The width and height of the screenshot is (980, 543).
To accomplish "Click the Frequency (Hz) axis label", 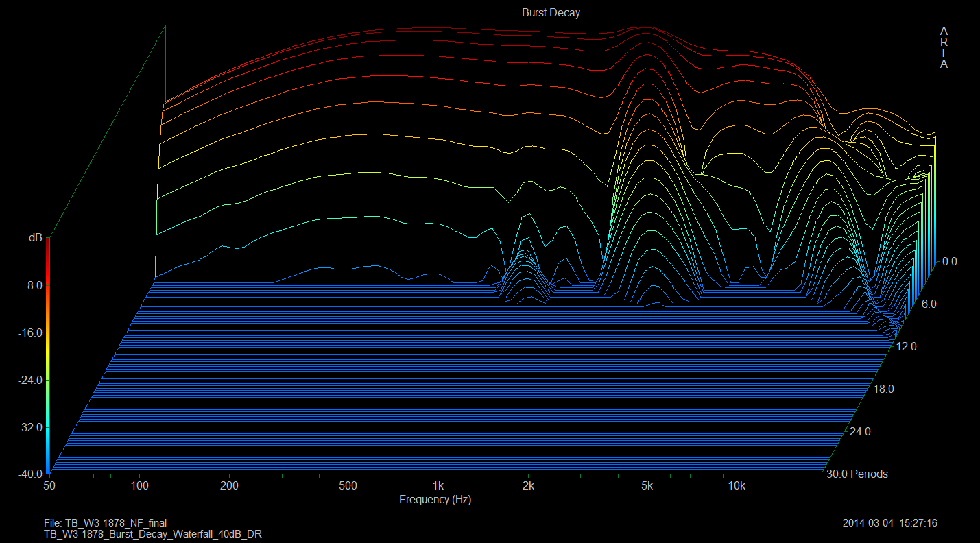I will click(x=435, y=500).
